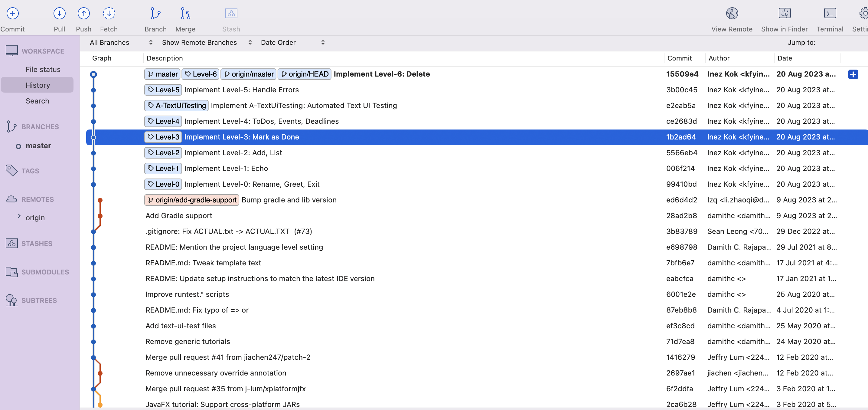This screenshot has width=868, height=410.
Task: Click the View Remote globe icon
Action: tap(732, 14)
